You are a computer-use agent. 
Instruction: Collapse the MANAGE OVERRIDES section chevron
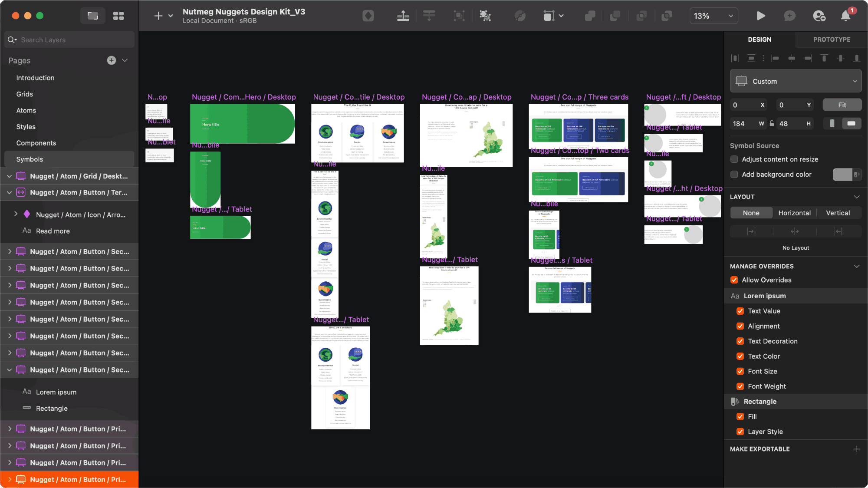click(x=857, y=266)
